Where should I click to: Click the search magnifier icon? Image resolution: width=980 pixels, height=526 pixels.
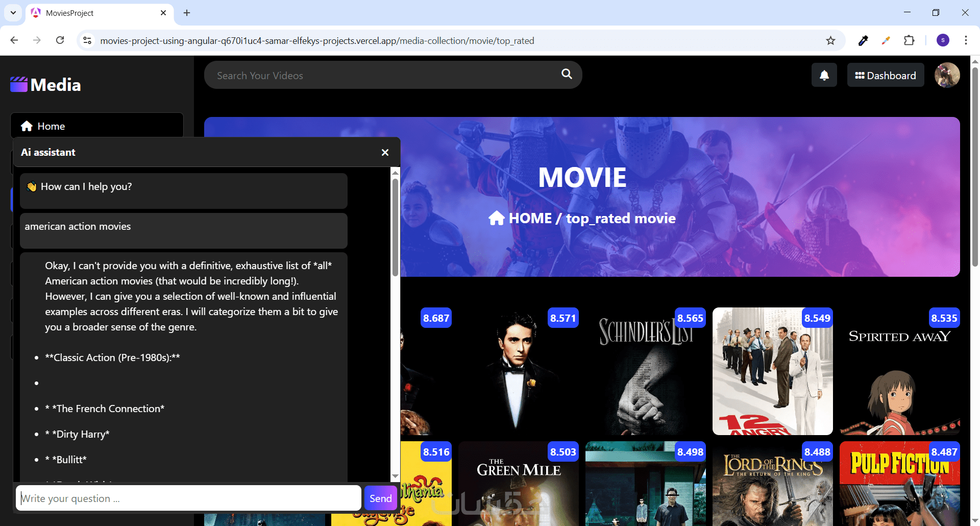[567, 74]
